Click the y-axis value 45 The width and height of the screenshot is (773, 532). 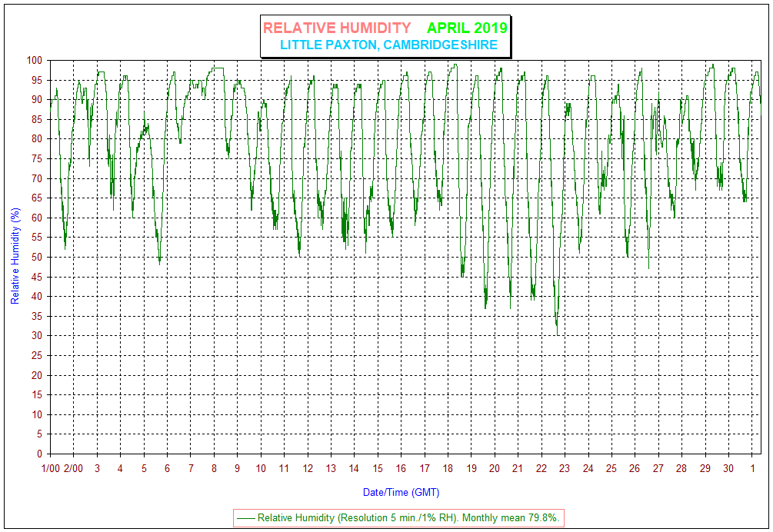pos(38,277)
